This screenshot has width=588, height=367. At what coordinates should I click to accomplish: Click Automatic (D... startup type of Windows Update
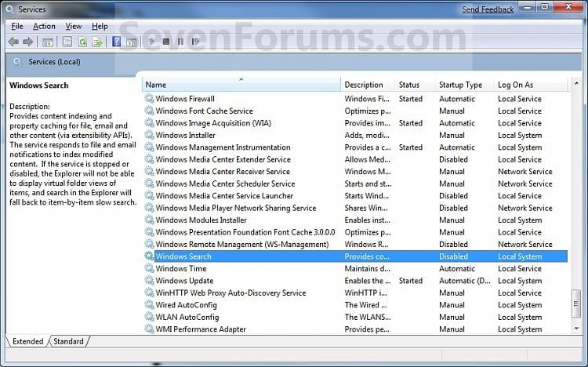coord(465,281)
